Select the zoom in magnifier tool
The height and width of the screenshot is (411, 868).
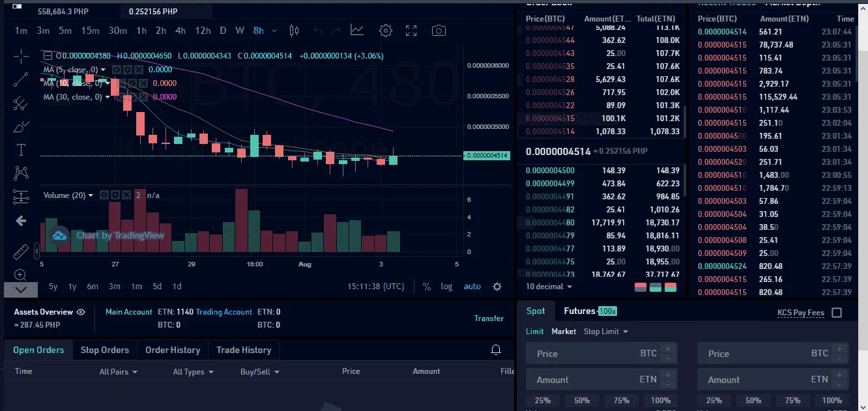point(21,275)
